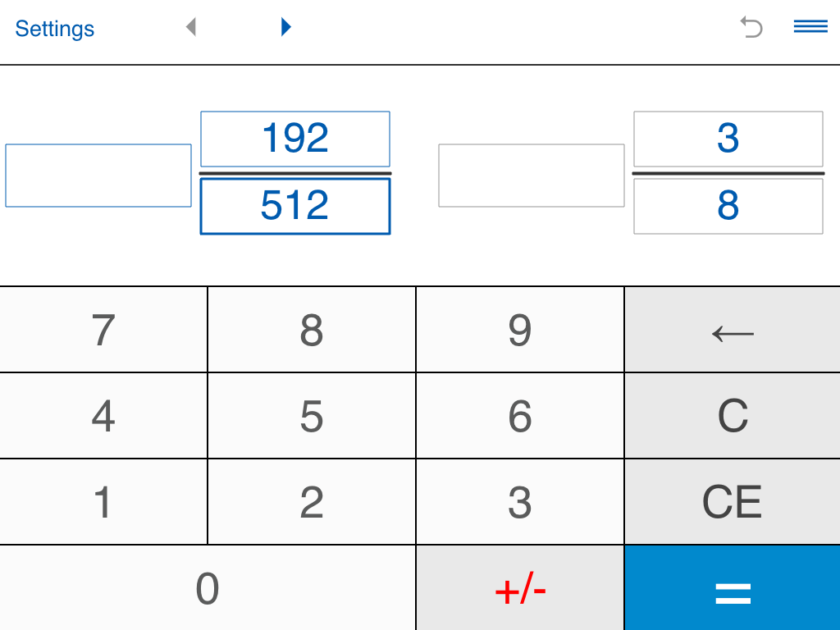Go to previous with left triangle arrow
Viewport: 840px width, 630px height.
pos(191,28)
